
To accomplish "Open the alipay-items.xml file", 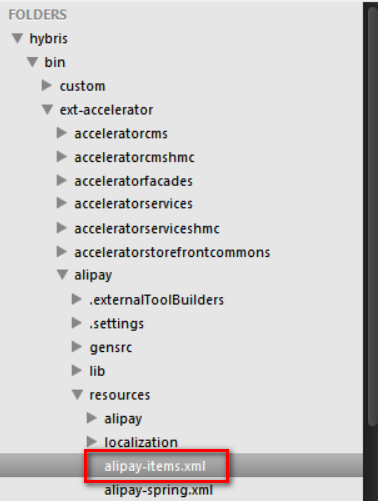I will (x=155, y=466).
